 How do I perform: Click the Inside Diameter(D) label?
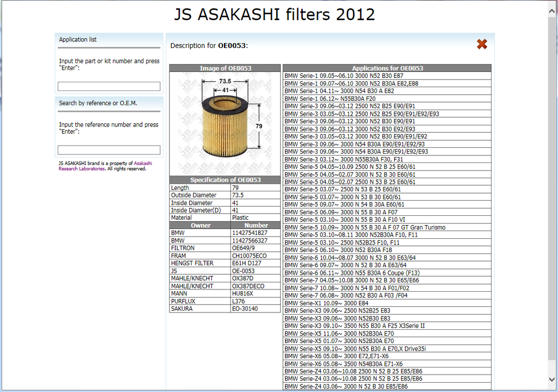tap(196, 210)
